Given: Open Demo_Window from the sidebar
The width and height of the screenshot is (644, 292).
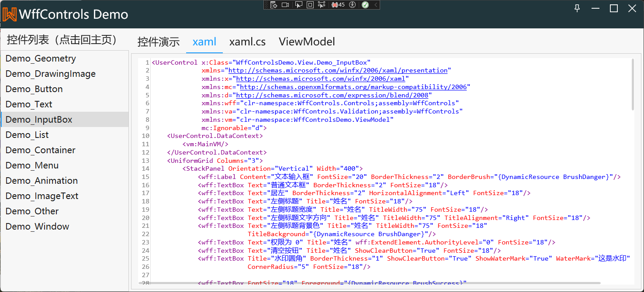Looking at the screenshot, I should (x=65, y=227).
